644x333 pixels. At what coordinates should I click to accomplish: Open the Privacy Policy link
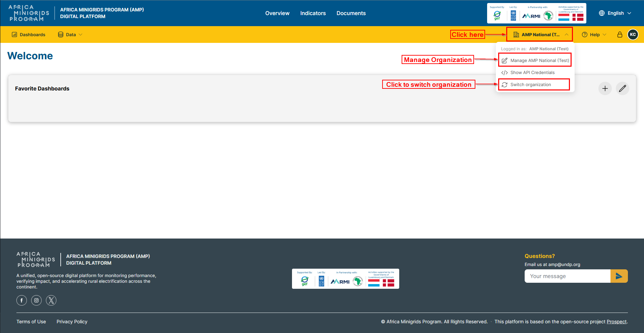click(72, 322)
